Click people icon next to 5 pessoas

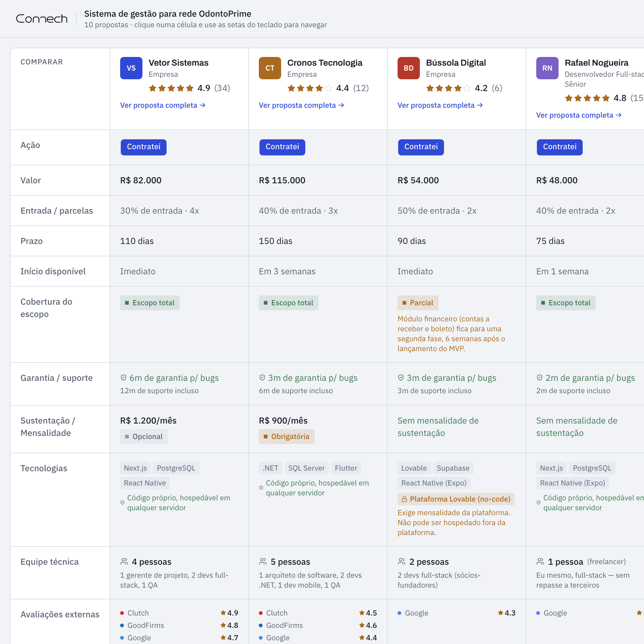(263, 562)
